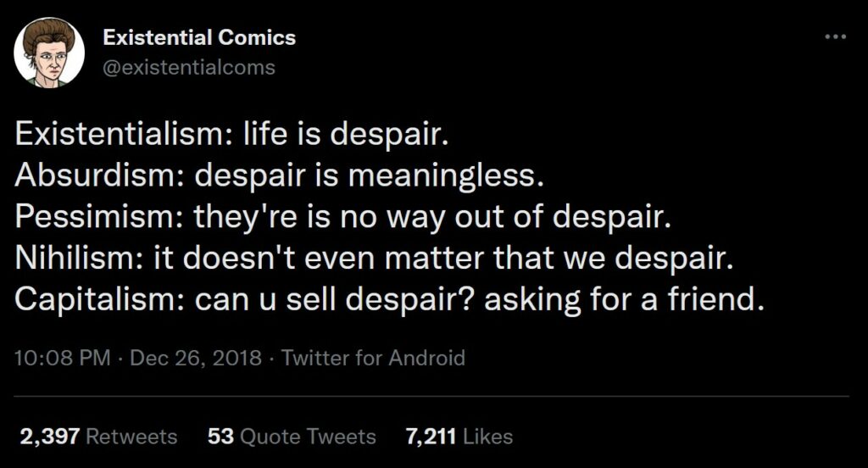Screen dimensions: 868x468
Task: Click the Capitalism line of the tweet
Action: (389, 299)
